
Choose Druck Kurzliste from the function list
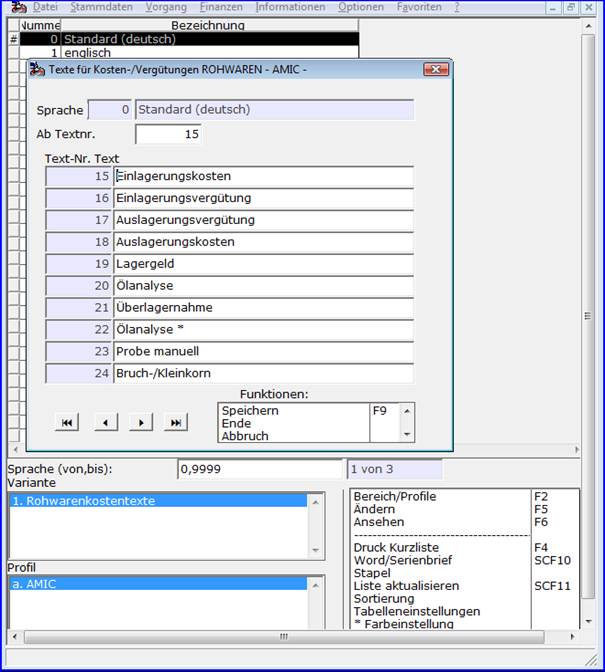coord(396,547)
